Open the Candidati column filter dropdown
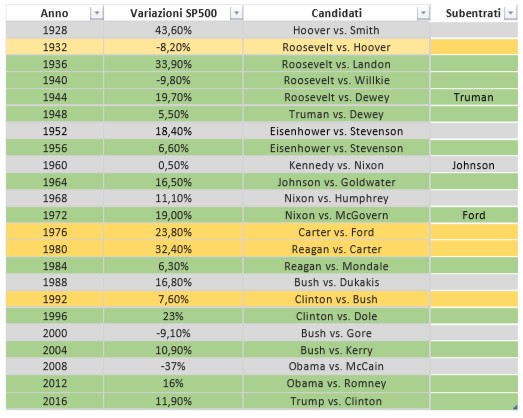Screen dimensions: 523x418 point(423,13)
